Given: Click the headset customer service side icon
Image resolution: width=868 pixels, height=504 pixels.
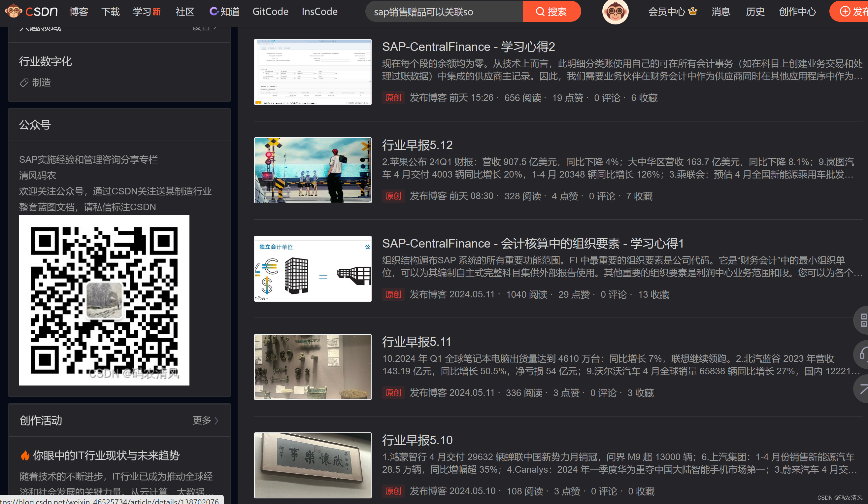Looking at the screenshot, I should 862,354.
